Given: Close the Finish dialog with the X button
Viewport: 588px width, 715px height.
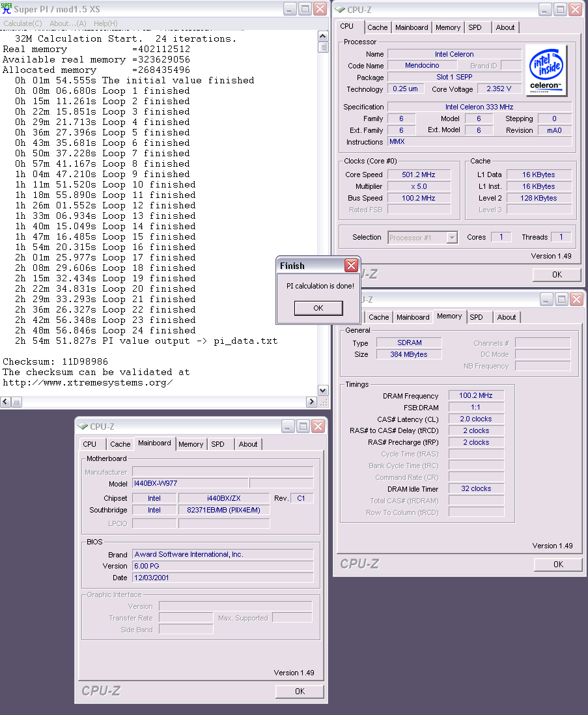Looking at the screenshot, I should coord(351,266).
